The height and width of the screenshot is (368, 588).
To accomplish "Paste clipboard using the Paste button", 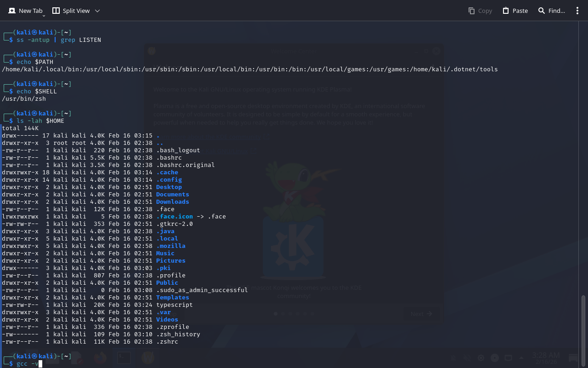I will [x=515, y=11].
